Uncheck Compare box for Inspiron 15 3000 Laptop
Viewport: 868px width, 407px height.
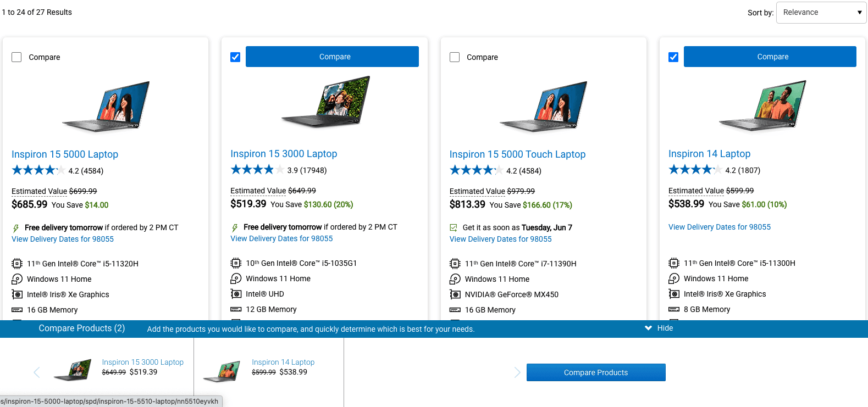[x=235, y=57]
